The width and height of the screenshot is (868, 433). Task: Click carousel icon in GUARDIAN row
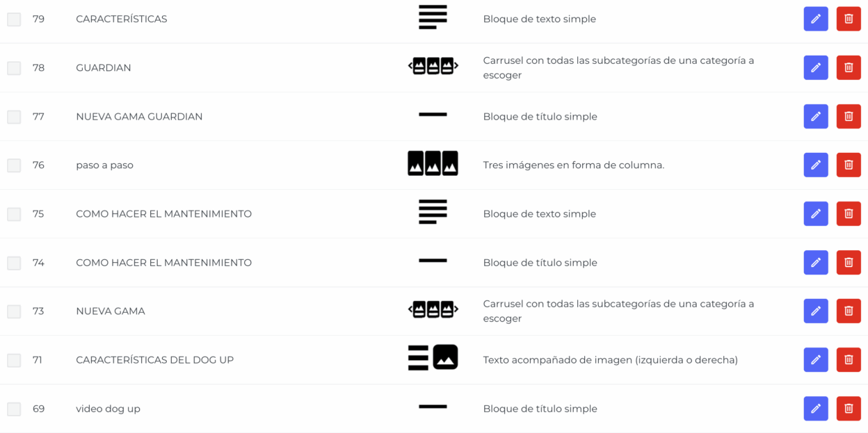433,66
